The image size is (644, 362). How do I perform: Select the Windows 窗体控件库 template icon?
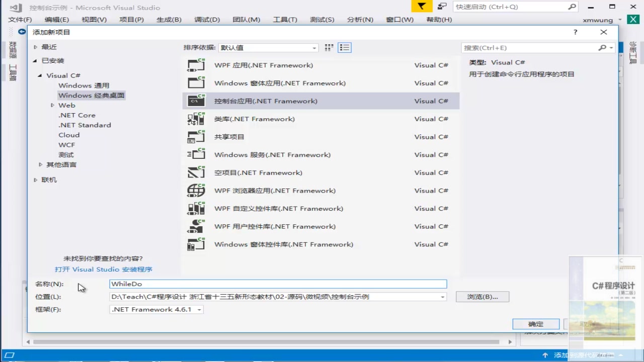[x=196, y=244]
